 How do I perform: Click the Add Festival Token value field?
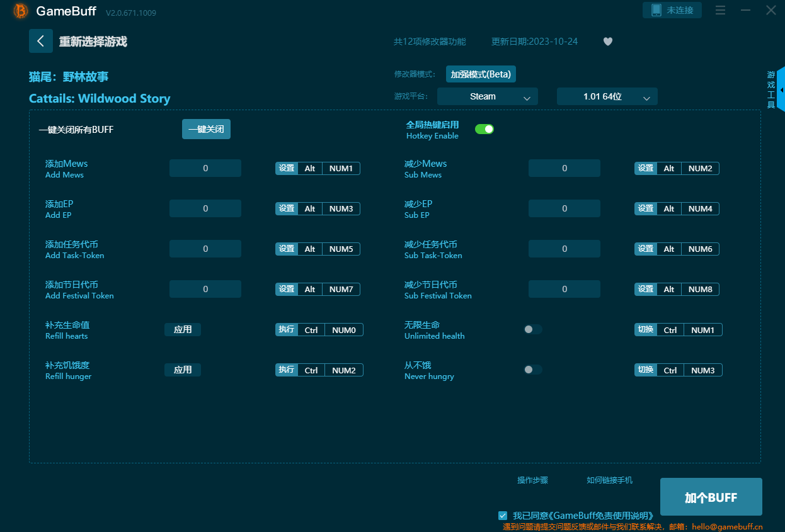pos(205,289)
